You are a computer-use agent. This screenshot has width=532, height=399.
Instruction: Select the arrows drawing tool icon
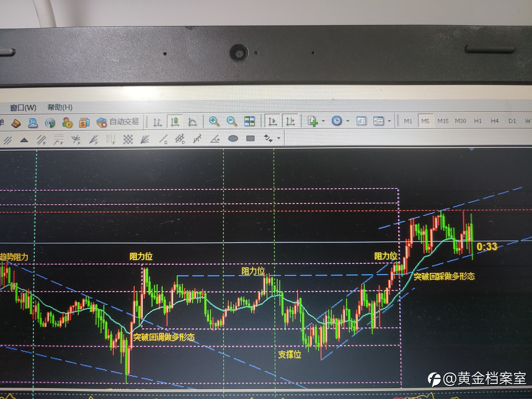tap(268, 138)
